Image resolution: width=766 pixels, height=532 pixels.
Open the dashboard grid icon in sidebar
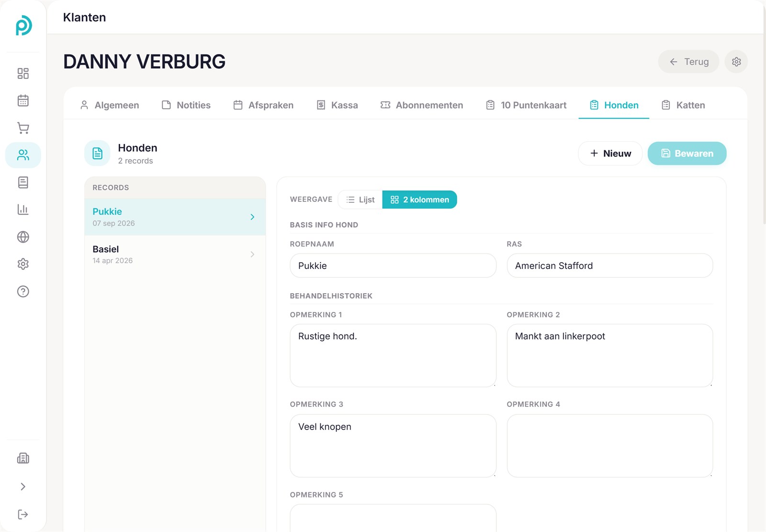(23, 73)
